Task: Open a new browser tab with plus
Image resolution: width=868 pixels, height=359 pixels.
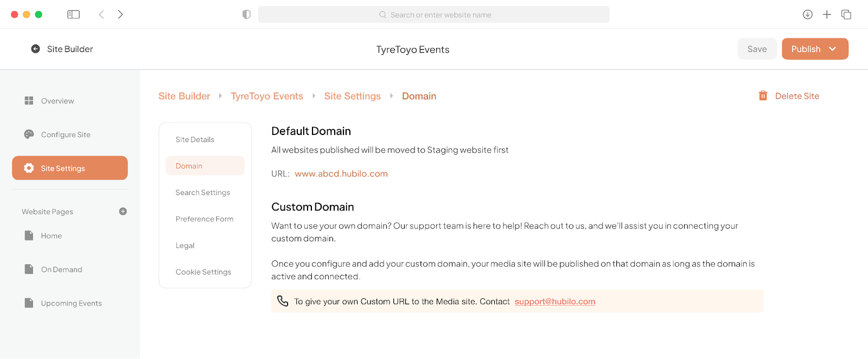Action: click(x=827, y=15)
